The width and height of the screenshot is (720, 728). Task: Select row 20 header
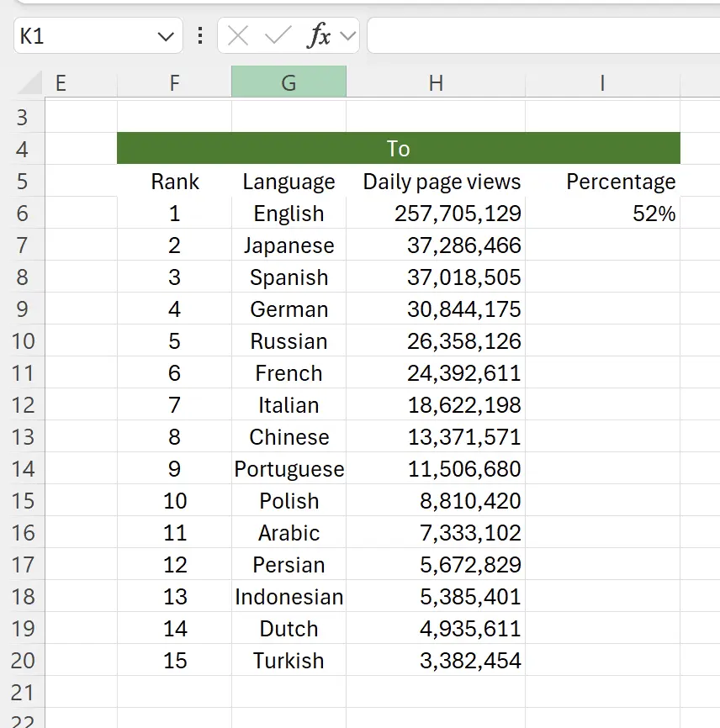(22, 661)
